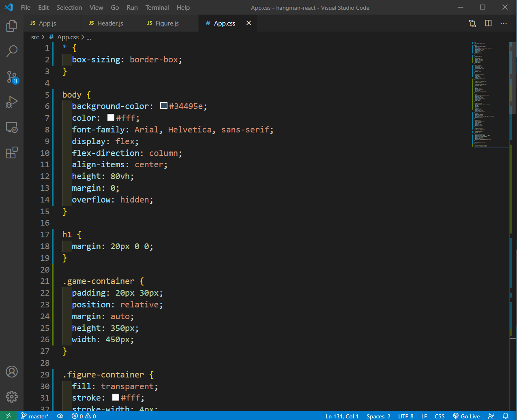This screenshot has width=517, height=420.
Task: Open the Terminal menu
Action: point(157,7)
